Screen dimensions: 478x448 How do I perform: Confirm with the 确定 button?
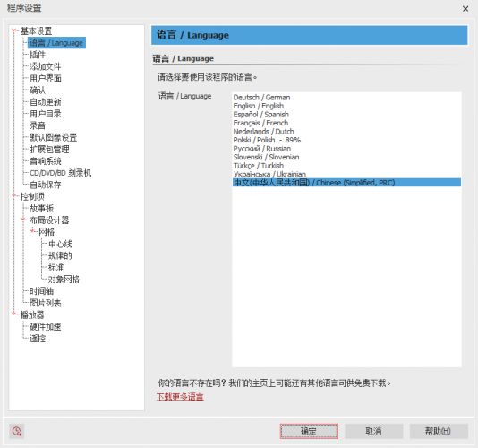[309, 431]
